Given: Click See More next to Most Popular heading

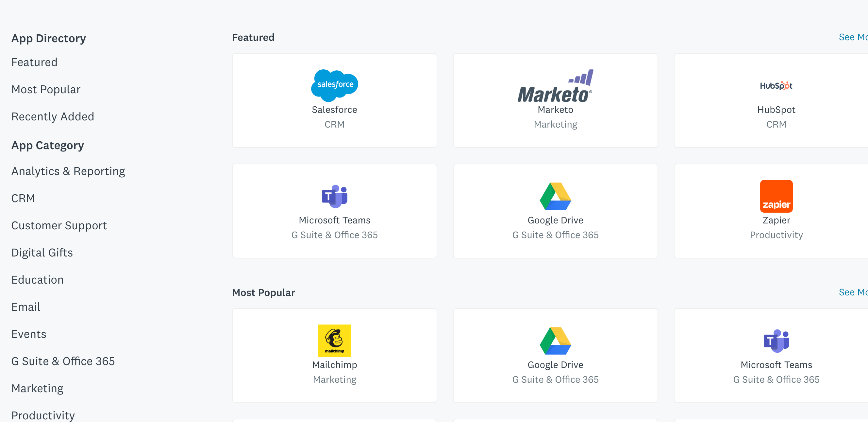Looking at the screenshot, I should [x=853, y=292].
